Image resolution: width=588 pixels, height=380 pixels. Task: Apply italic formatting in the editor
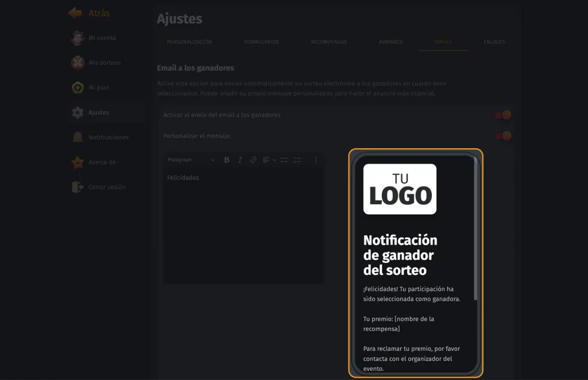[x=240, y=160]
